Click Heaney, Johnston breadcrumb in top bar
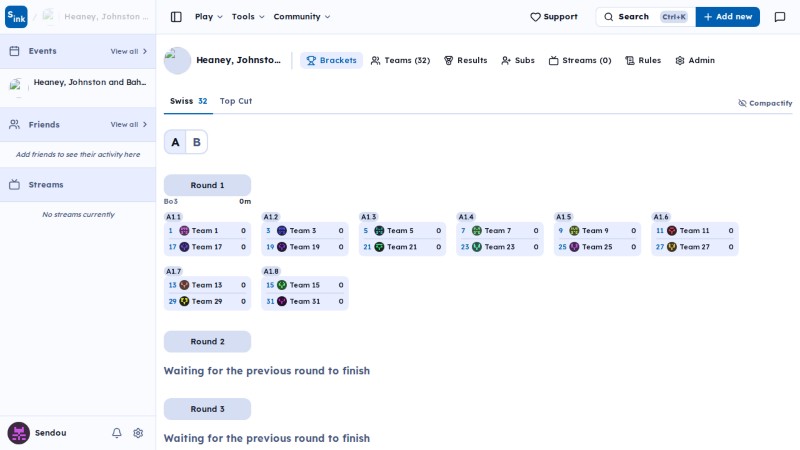The width and height of the screenshot is (800, 450). click(106, 17)
